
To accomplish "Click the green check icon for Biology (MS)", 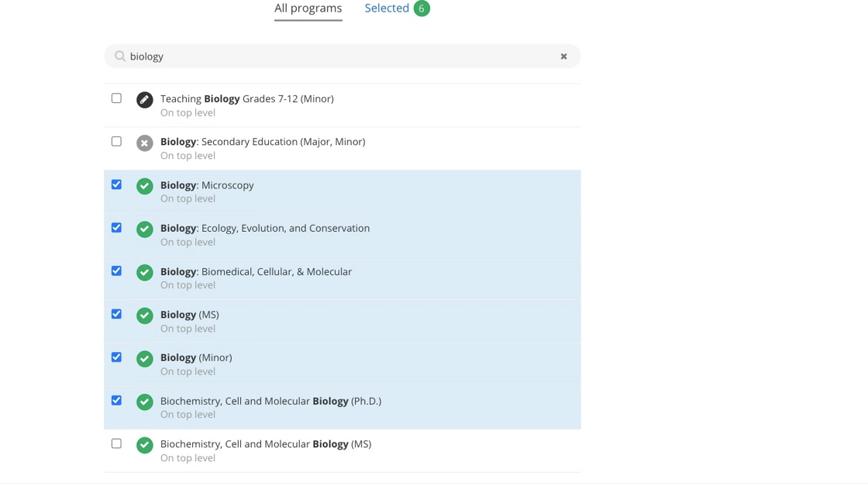I will click(144, 315).
